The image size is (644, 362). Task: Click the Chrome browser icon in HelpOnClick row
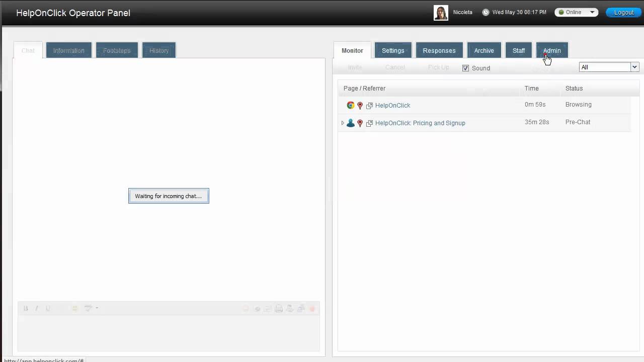(351, 105)
